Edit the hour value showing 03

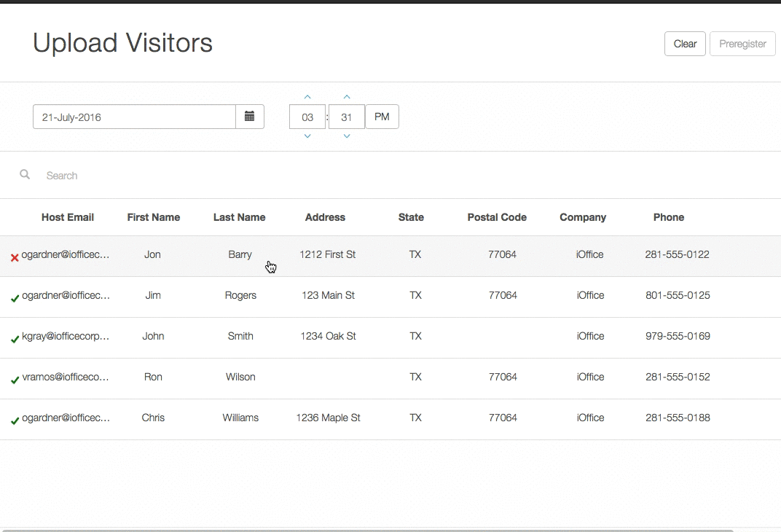(307, 117)
